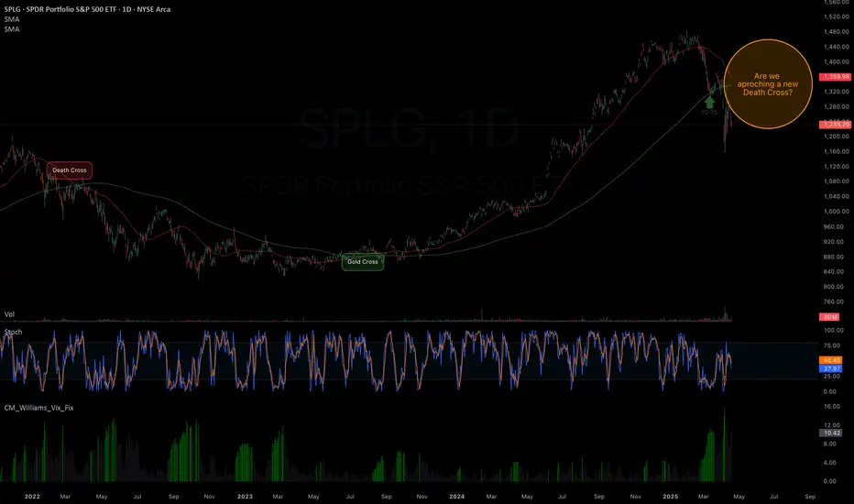Click the 2022 year label on time axis
This screenshot has height=504, width=854.
coord(32,497)
